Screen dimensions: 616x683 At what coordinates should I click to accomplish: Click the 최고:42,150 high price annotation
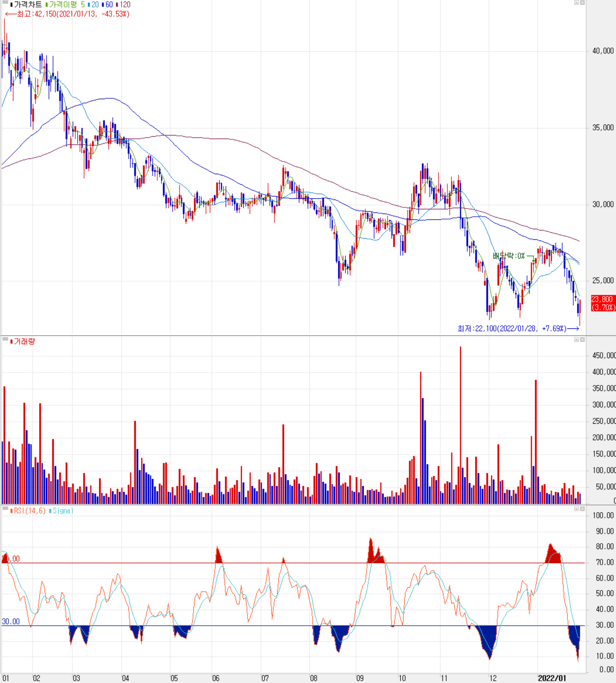[x=67, y=14]
